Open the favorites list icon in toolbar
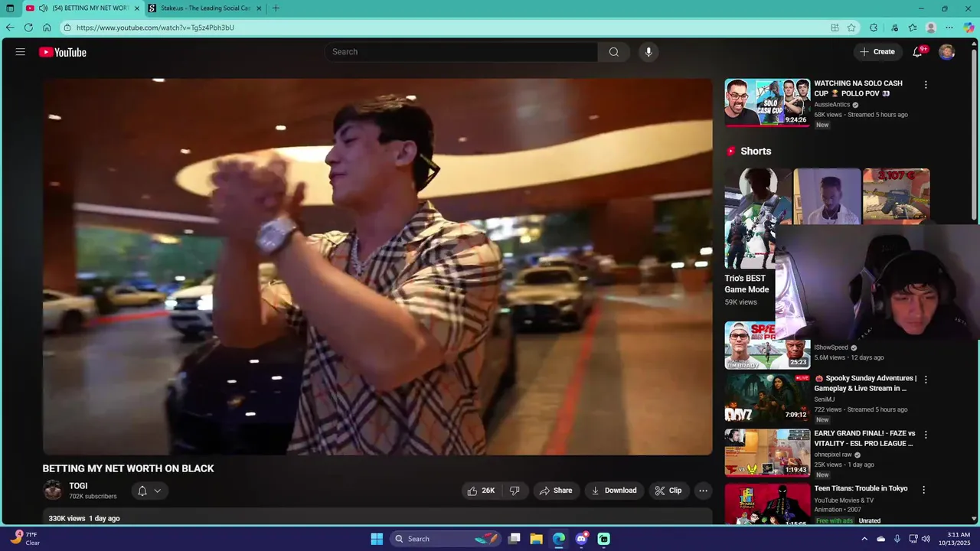The image size is (980, 551). click(913, 28)
